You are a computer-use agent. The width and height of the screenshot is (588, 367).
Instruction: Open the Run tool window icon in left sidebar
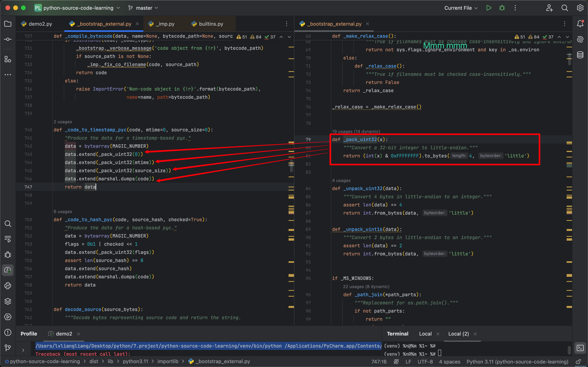click(8, 239)
